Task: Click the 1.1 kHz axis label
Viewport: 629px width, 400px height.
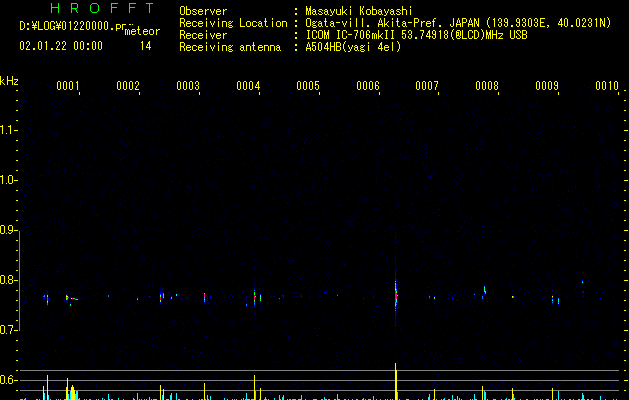Action: pos(8,130)
